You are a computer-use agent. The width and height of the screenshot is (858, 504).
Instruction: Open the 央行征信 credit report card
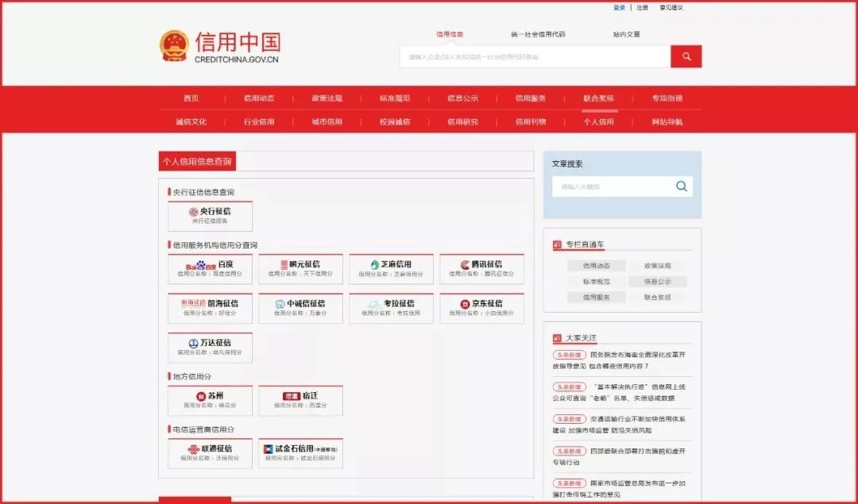point(211,215)
